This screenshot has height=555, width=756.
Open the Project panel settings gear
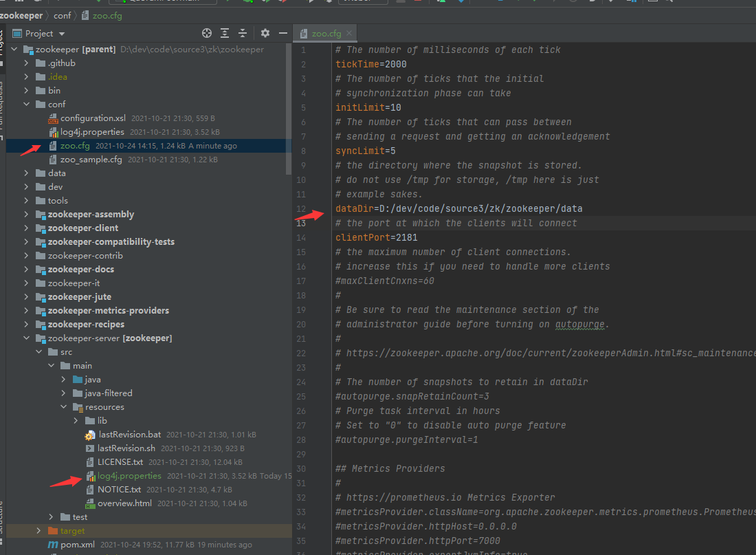point(265,33)
